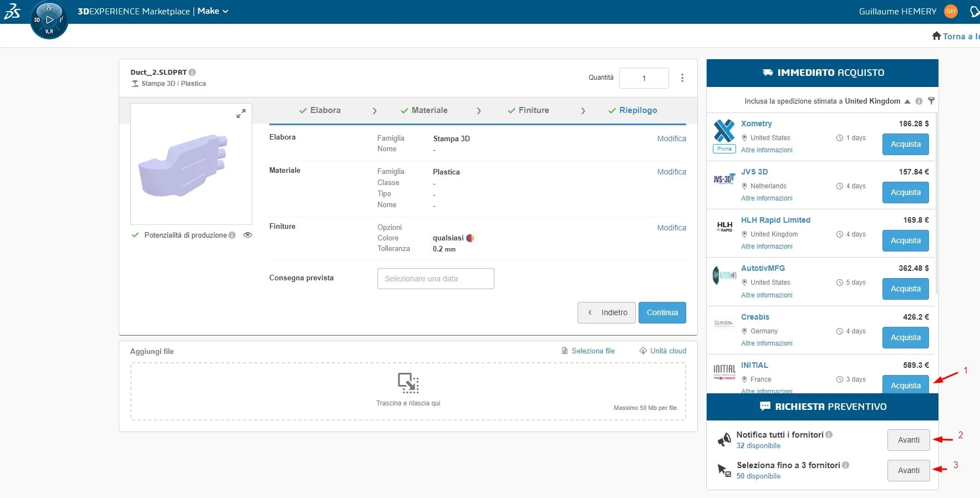Screen dimensions: 980x498
Task: Click the multicolor swatch next to qualsiasi
Action: tap(470, 238)
